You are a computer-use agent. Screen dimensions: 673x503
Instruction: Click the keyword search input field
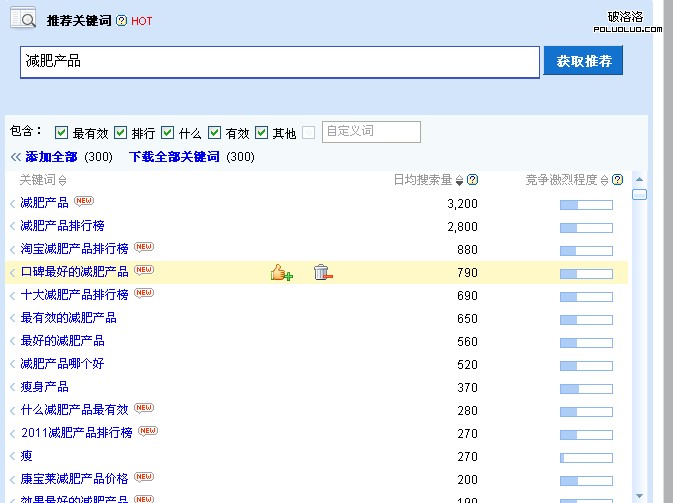click(279, 62)
